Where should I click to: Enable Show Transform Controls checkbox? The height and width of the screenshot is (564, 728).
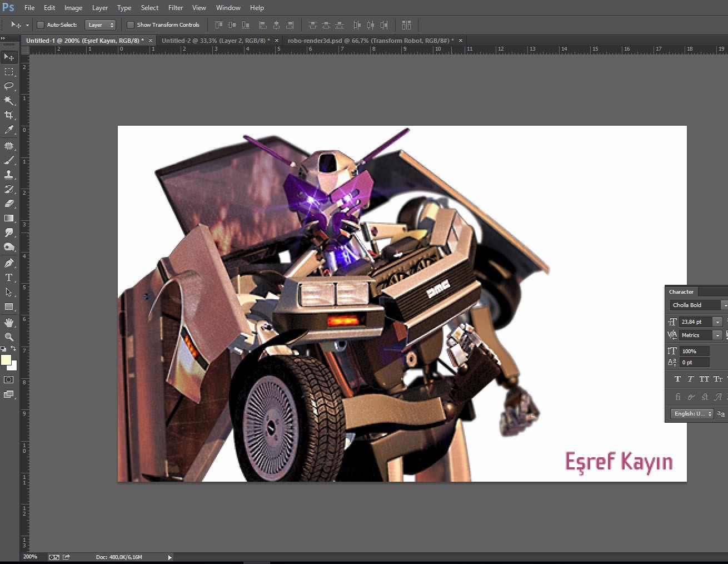pos(131,25)
